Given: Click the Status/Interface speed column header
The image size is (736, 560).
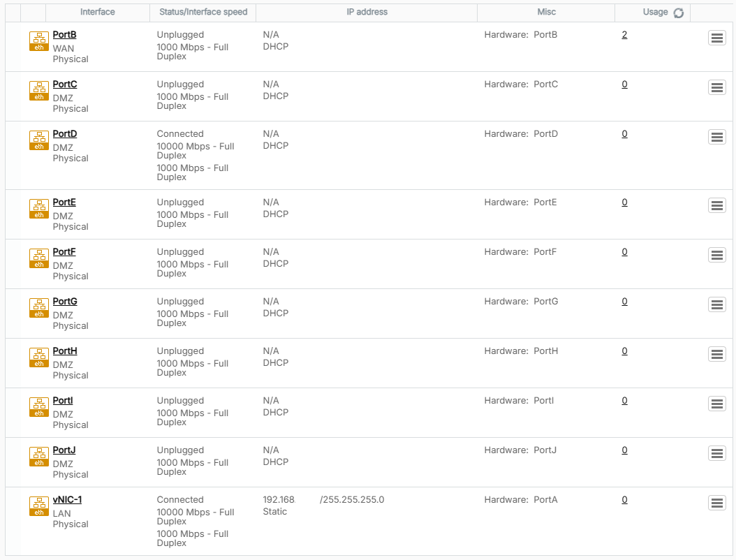Looking at the screenshot, I should [x=203, y=12].
